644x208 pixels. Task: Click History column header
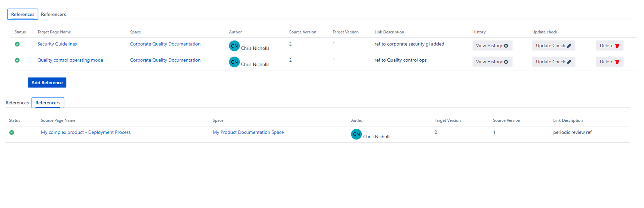(479, 32)
